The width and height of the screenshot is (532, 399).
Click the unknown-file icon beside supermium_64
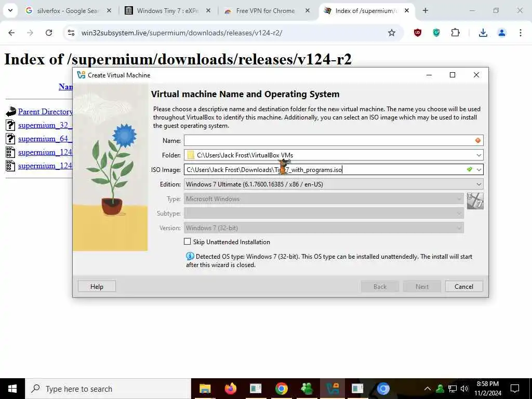10,139
